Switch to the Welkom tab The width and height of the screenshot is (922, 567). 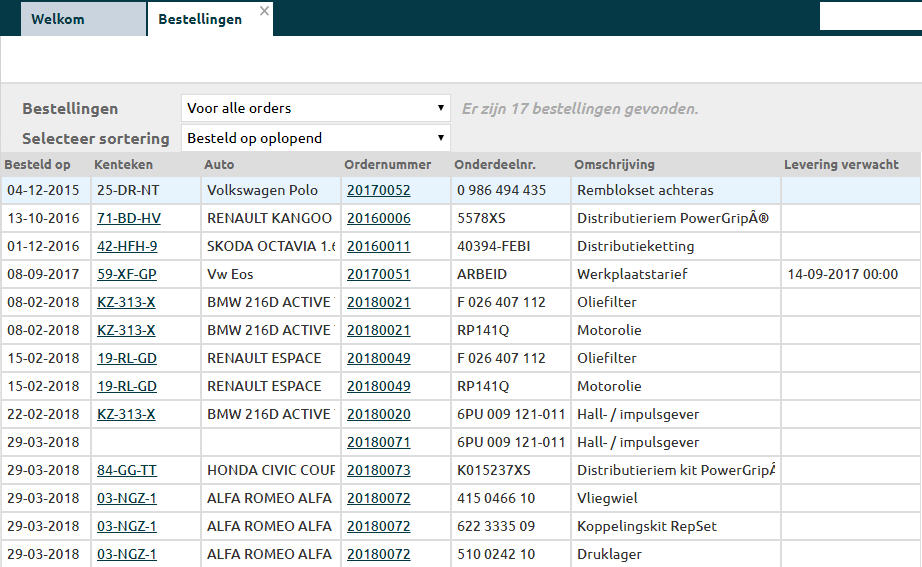57,19
